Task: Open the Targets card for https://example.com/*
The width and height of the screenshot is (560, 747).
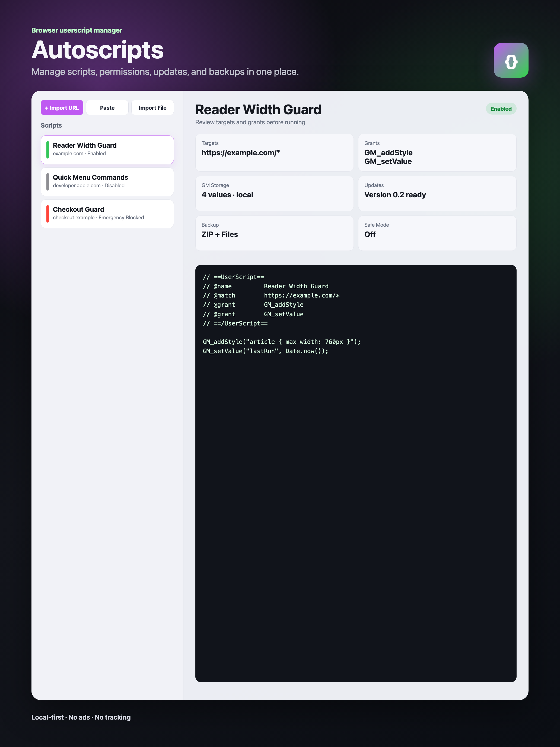Action: 274,152
